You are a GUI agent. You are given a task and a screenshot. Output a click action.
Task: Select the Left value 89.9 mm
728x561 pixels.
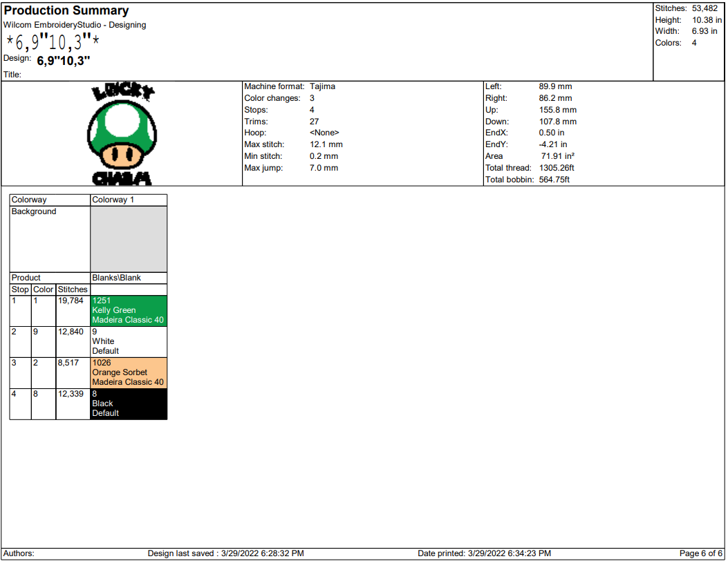pos(556,86)
